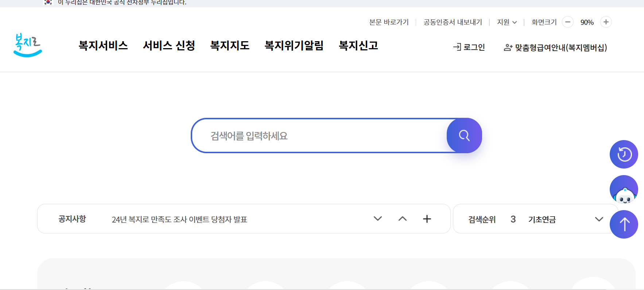Click the magnifier search button
Screen dimensions: 644x290
(x=464, y=135)
